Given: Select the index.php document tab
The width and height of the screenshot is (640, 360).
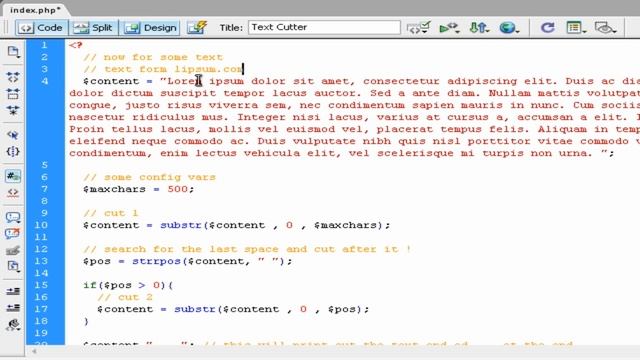Looking at the screenshot, I should pos(35,10).
